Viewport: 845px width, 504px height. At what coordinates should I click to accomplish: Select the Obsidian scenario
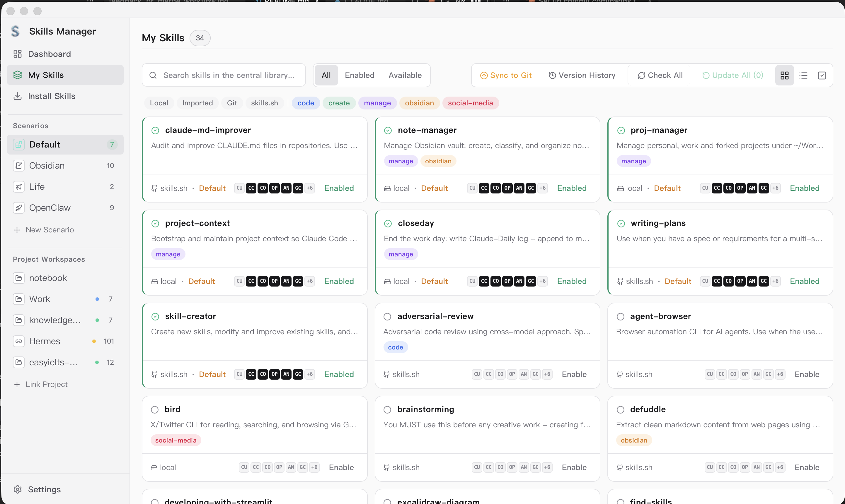(x=47, y=165)
